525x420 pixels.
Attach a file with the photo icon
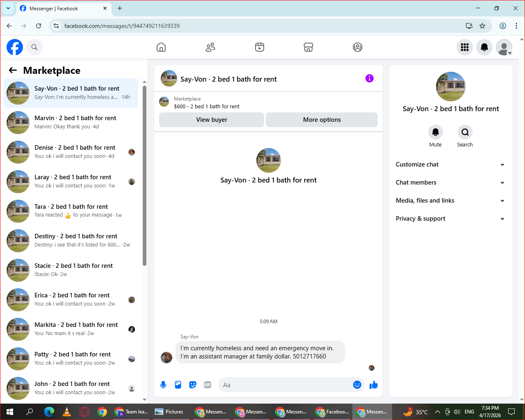(178, 385)
